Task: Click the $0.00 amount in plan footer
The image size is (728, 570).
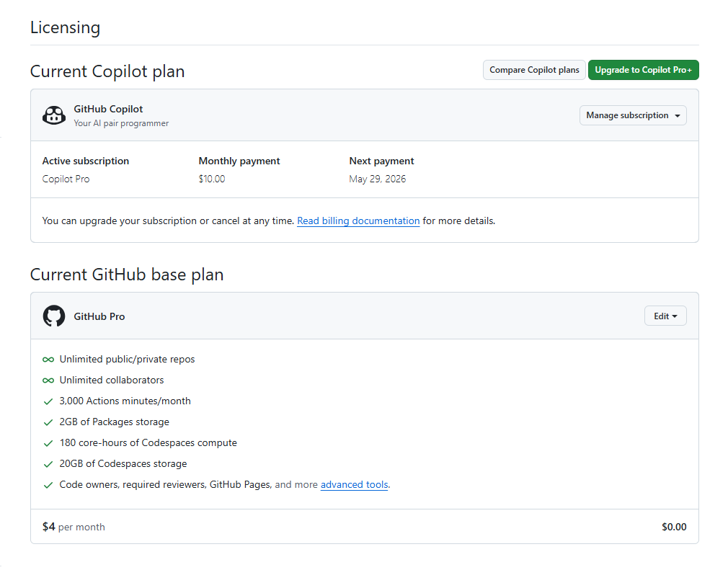Action: tap(674, 527)
